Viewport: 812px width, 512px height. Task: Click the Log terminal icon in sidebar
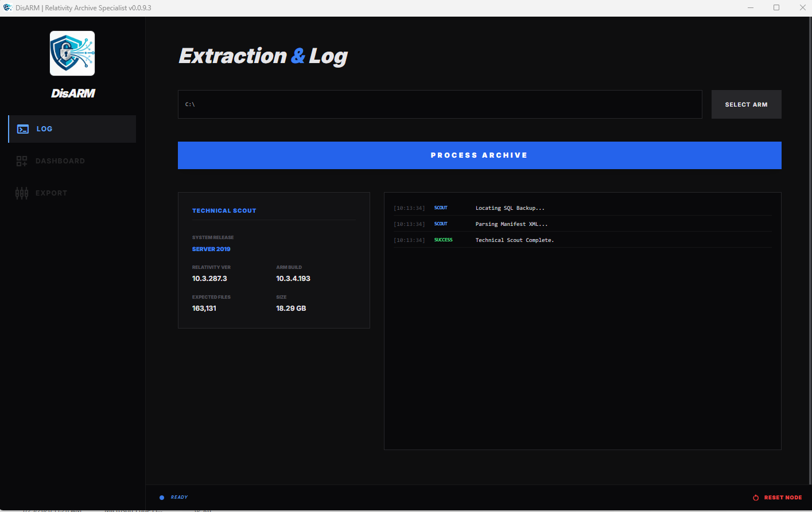point(23,129)
